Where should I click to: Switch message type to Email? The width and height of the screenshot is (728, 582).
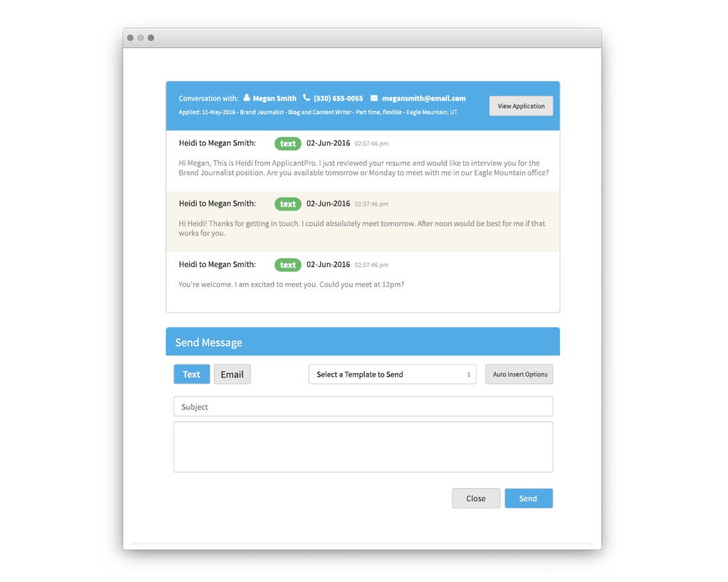pos(232,374)
